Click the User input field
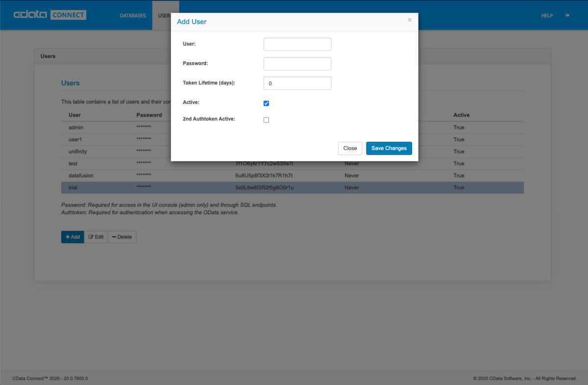 tap(297, 45)
